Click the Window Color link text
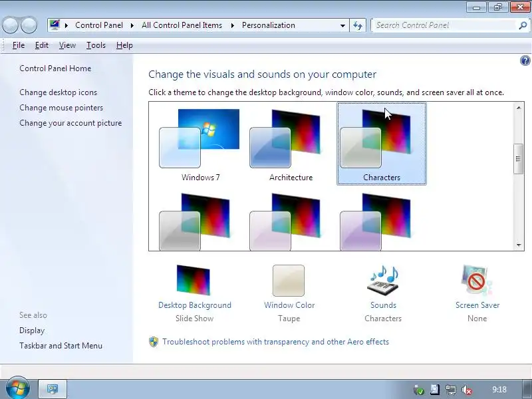Viewport: 532px width, 399px height. pyautogui.click(x=289, y=305)
